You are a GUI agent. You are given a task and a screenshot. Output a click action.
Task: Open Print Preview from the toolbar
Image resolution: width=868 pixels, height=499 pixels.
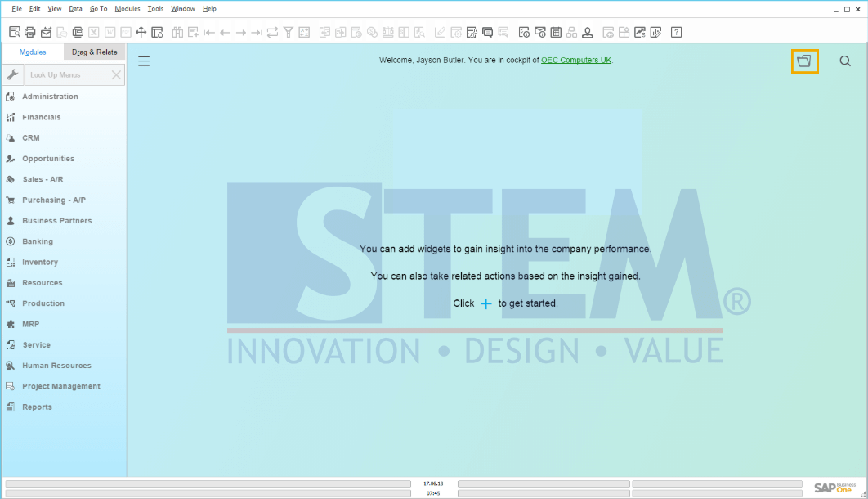pos(15,32)
